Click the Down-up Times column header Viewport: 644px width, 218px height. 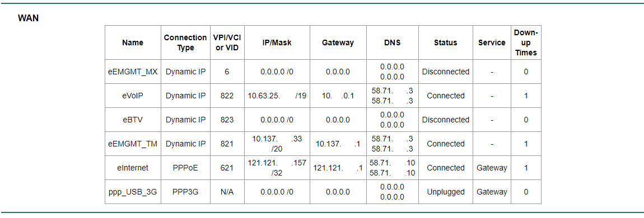(526, 42)
